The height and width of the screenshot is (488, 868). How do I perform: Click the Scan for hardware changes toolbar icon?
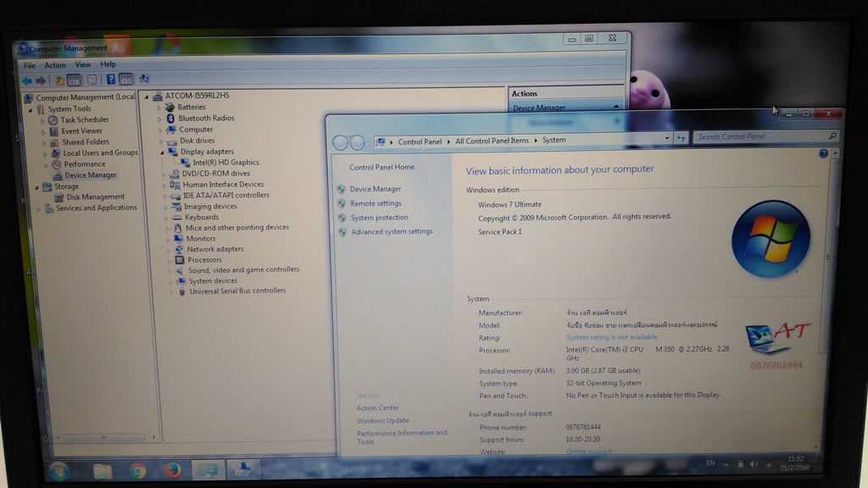pyautogui.click(x=144, y=80)
